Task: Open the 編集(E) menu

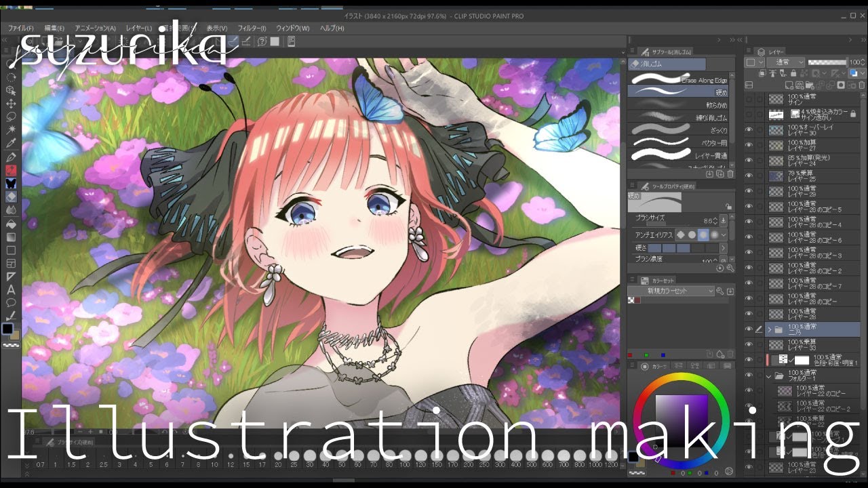Action: pyautogui.click(x=54, y=28)
